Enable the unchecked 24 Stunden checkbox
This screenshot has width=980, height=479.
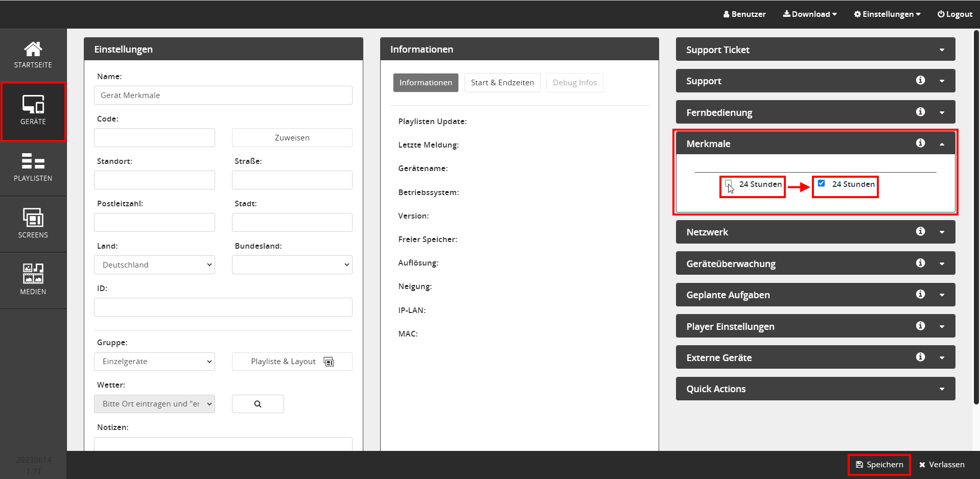click(x=729, y=184)
